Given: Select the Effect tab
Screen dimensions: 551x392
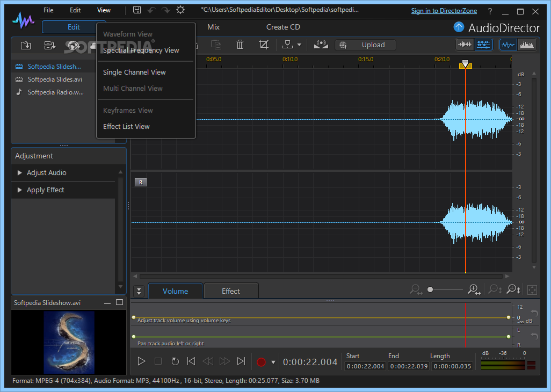Looking at the screenshot, I should pyautogui.click(x=231, y=291).
